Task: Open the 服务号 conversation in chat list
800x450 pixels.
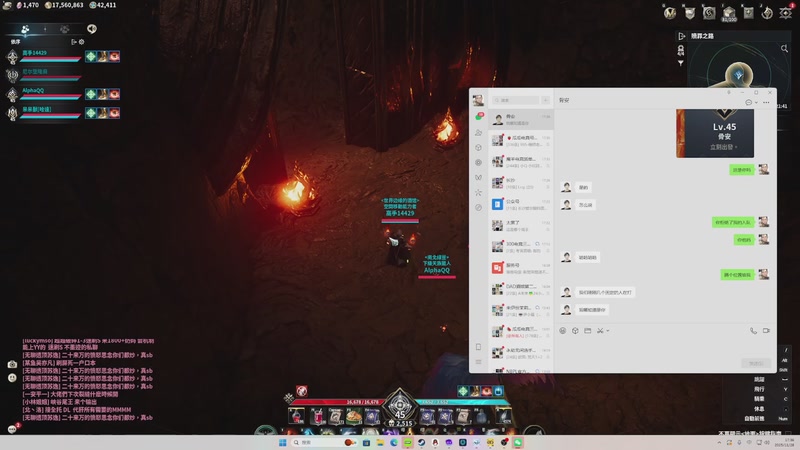Action: click(521, 268)
